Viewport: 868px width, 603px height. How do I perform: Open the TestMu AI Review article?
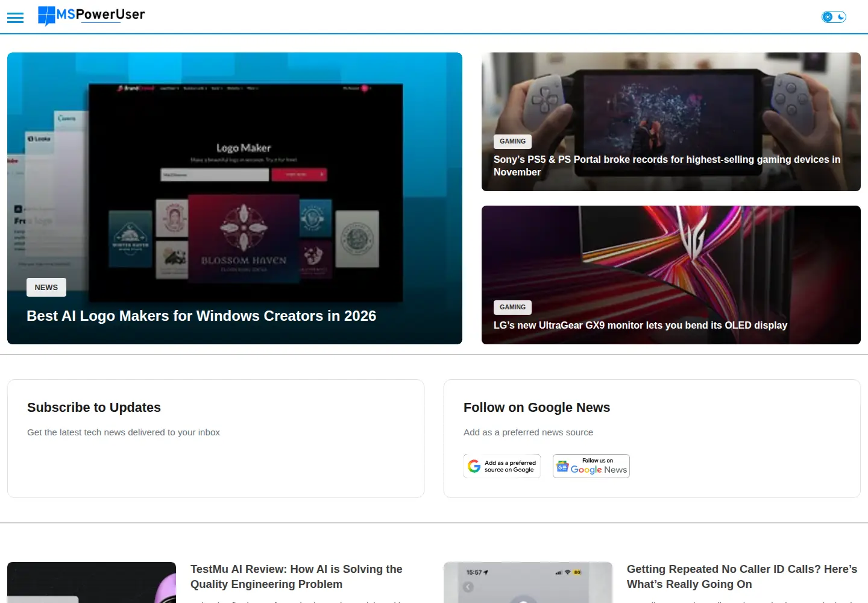pos(297,576)
